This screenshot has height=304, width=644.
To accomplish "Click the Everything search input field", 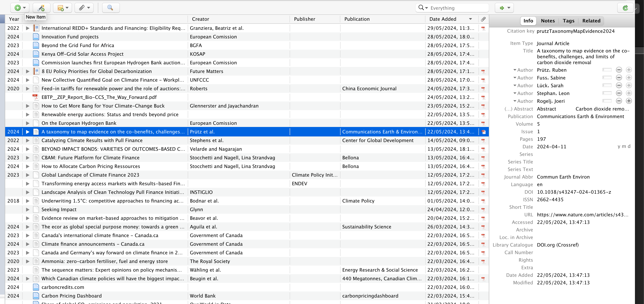I will (458, 8).
